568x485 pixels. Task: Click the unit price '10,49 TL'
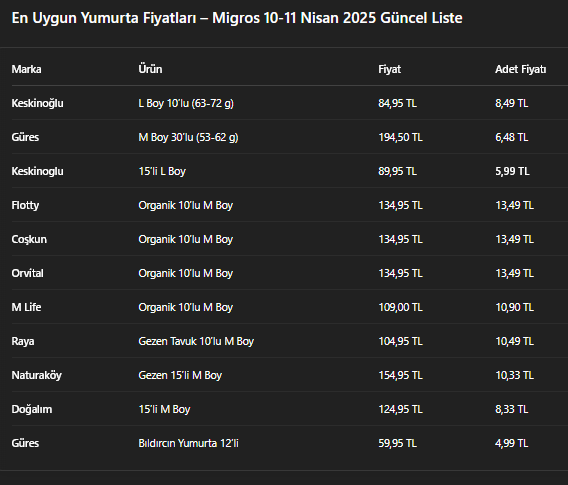[x=514, y=341]
